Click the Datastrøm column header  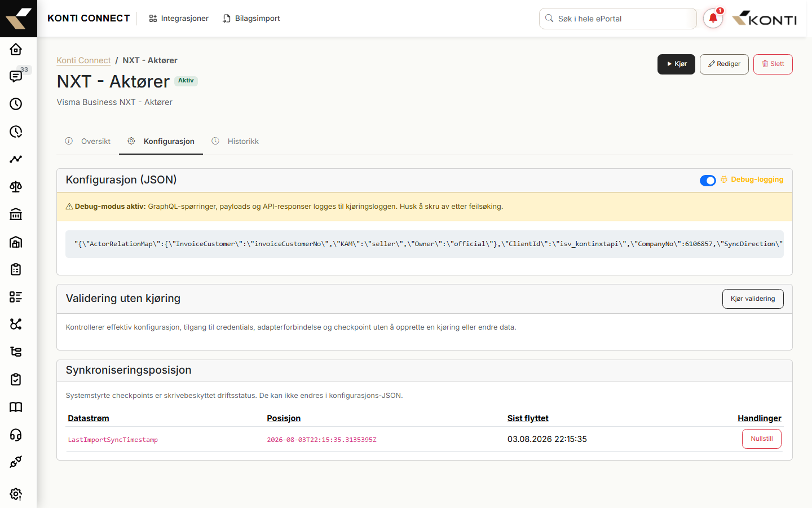pos(89,418)
